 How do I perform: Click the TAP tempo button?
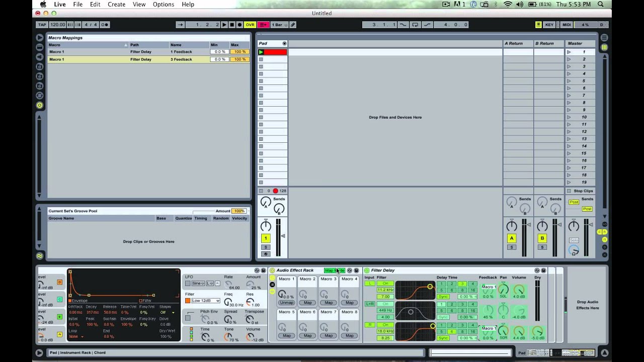coord(42,25)
